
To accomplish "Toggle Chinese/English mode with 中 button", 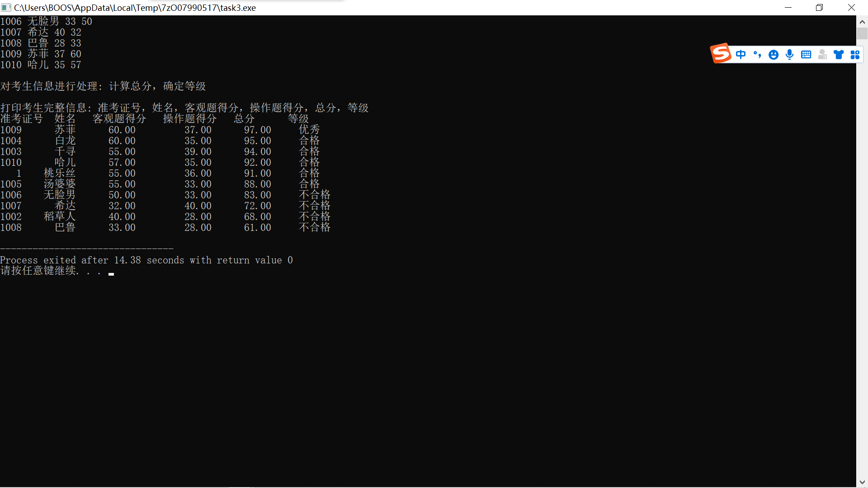I will [x=741, y=55].
